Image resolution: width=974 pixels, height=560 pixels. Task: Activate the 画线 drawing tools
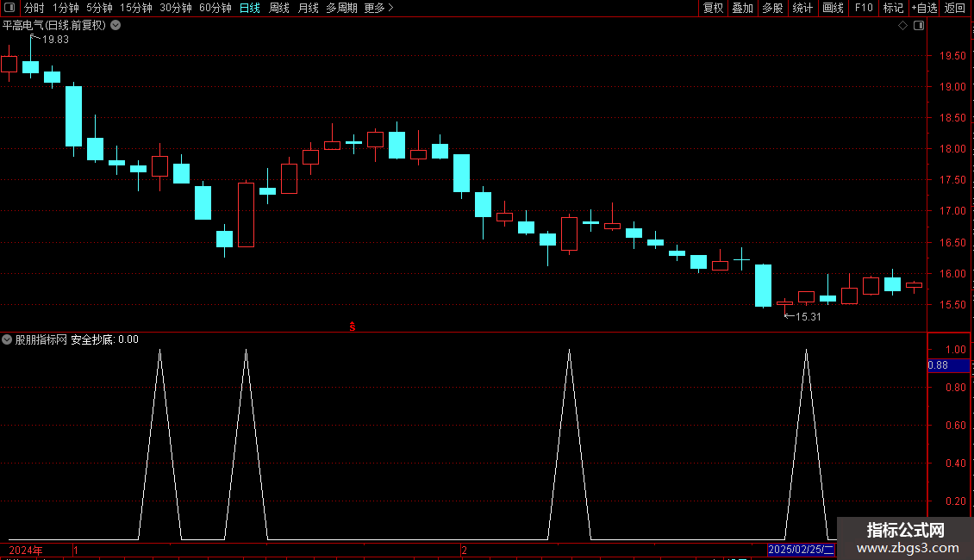[833, 8]
